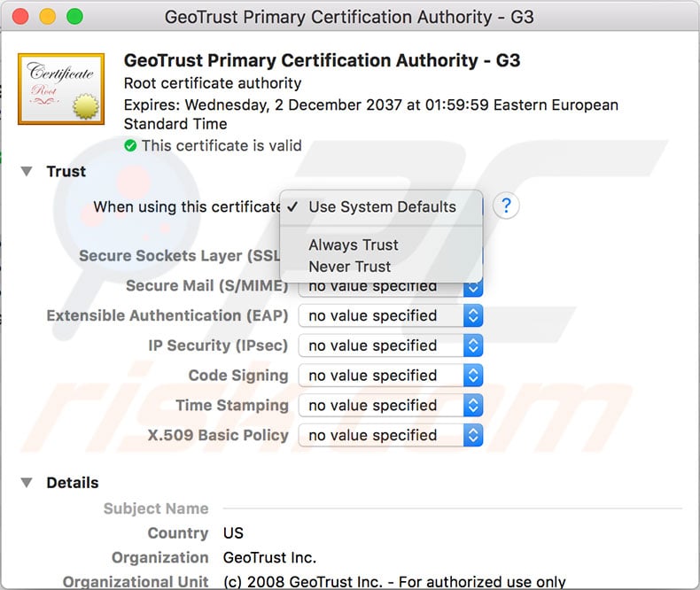Click the 'Root certificate authority' text

tap(213, 83)
